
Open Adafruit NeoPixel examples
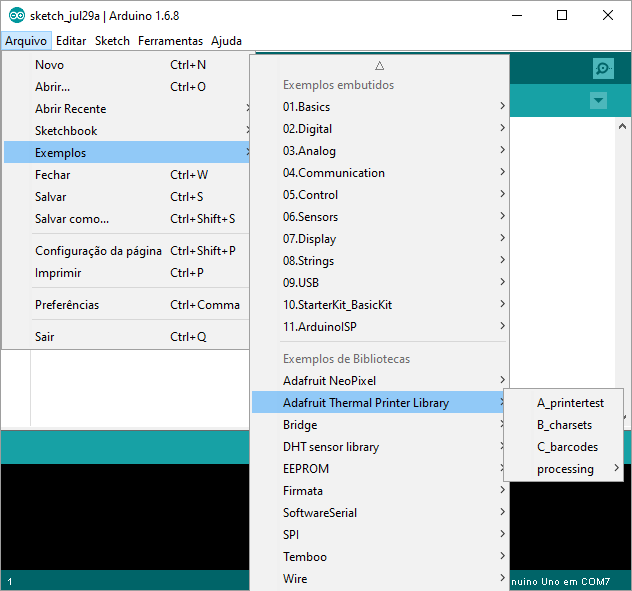tap(380, 381)
